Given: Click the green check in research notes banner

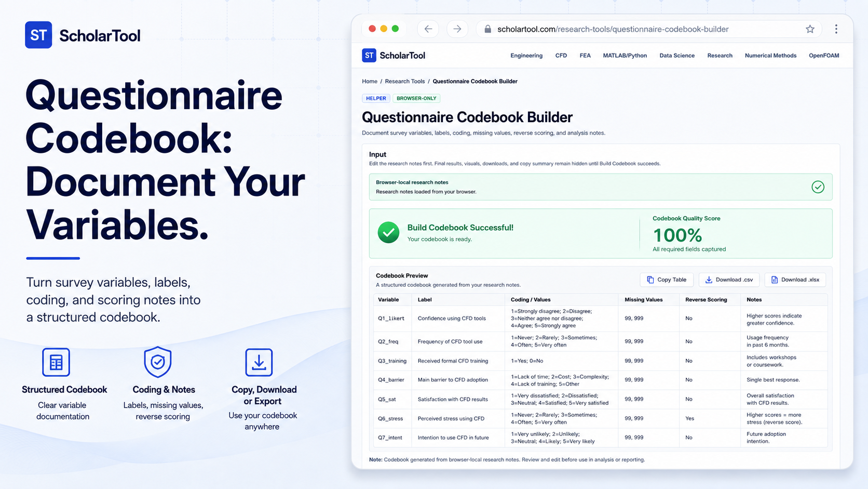Looking at the screenshot, I should 818,187.
